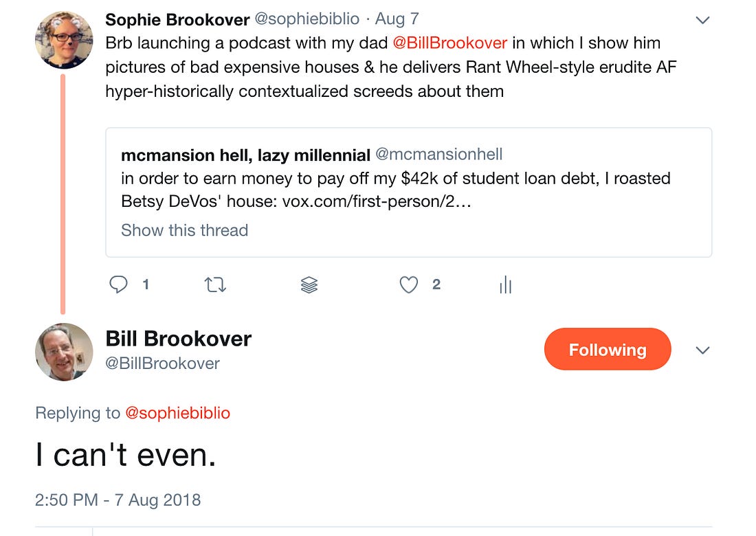View tweet activity bar chart icon
Viewport: 756px width, 536px height.
click(x=506, y=285)
